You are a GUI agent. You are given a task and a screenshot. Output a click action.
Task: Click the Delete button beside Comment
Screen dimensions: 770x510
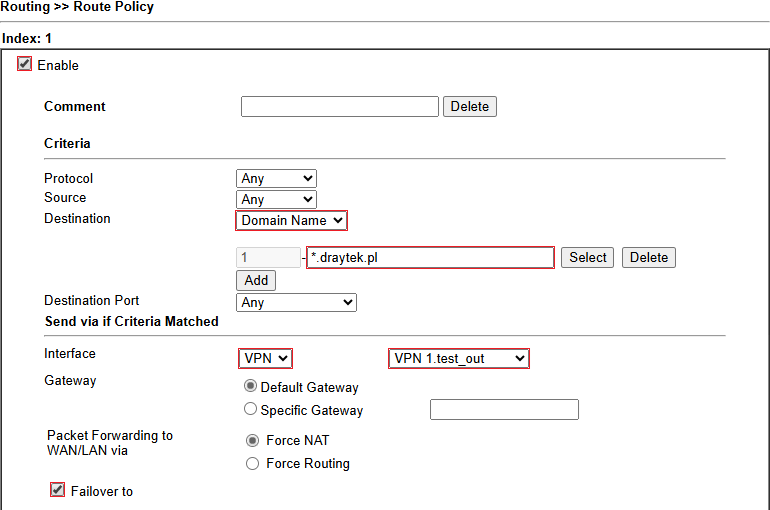tap(470, 107)
